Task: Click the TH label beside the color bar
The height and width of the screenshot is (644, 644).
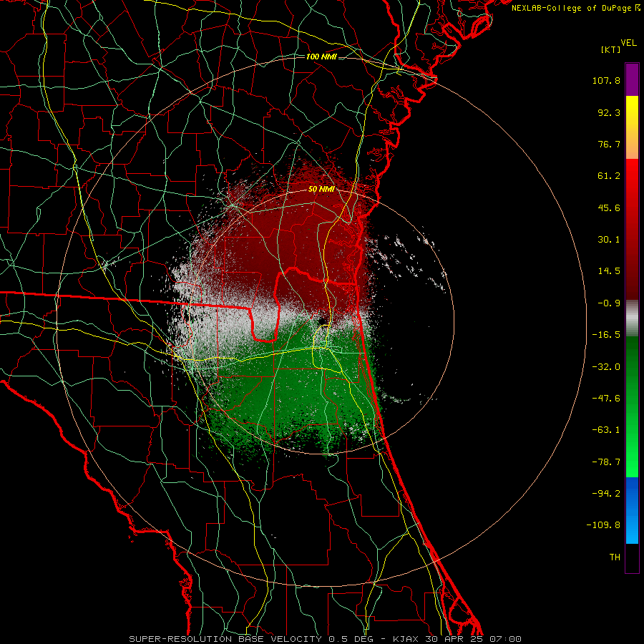Action: (615, 557)
